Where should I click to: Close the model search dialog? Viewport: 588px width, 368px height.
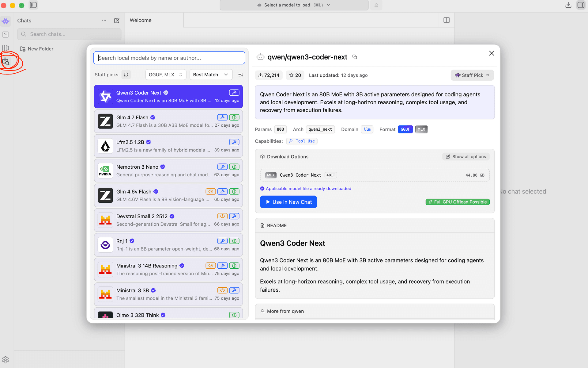(x=492, y=53)
